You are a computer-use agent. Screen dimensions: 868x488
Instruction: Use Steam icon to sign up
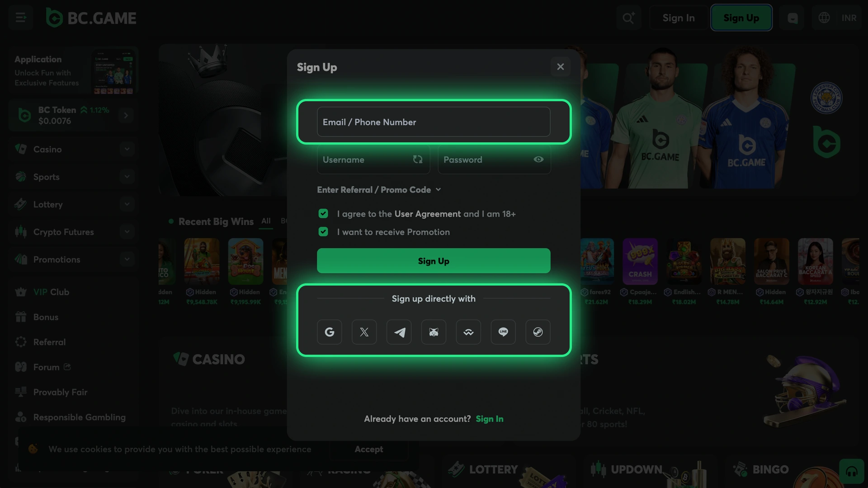coord(538,332)
